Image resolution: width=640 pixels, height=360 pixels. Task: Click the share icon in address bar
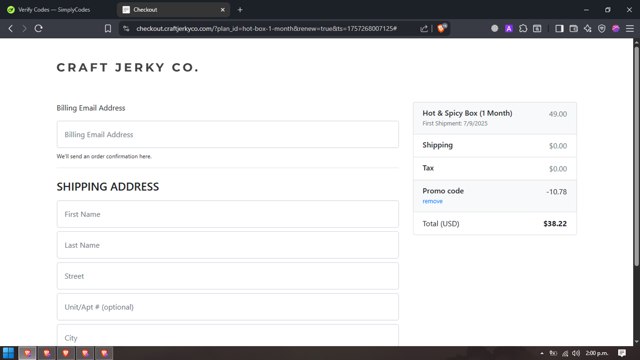point(424,29)
